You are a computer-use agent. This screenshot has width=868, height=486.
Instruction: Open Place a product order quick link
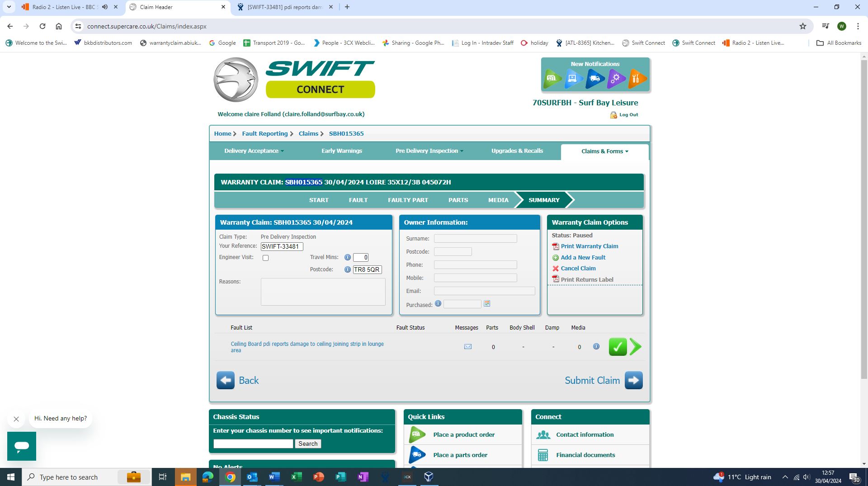coord(464,435)
